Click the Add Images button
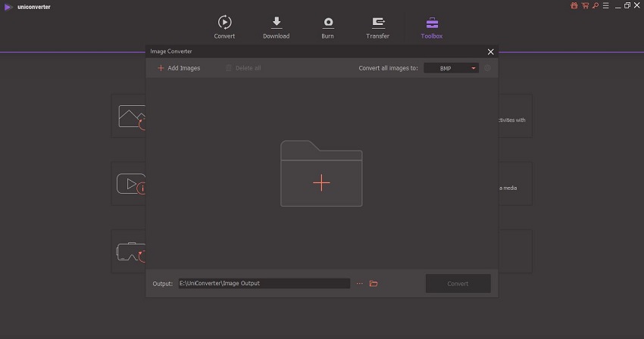Screen dimensions: 644x339 [179, 68]
